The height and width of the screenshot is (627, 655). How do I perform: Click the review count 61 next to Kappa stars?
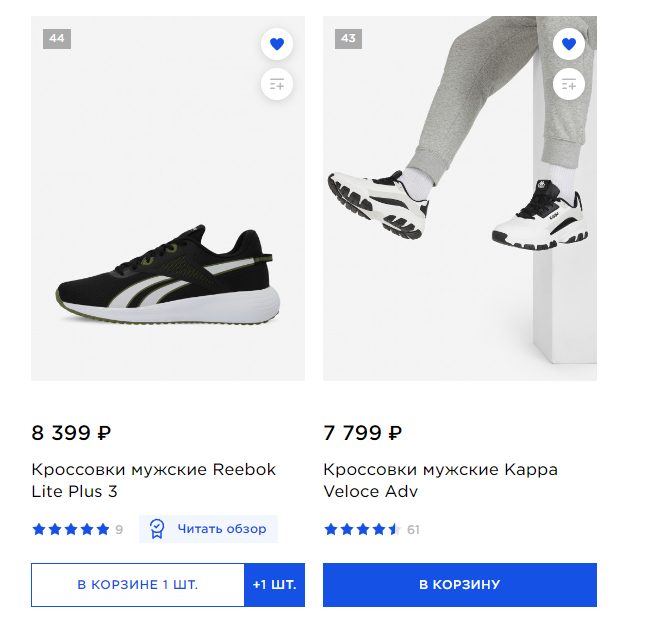click(413, 530)
